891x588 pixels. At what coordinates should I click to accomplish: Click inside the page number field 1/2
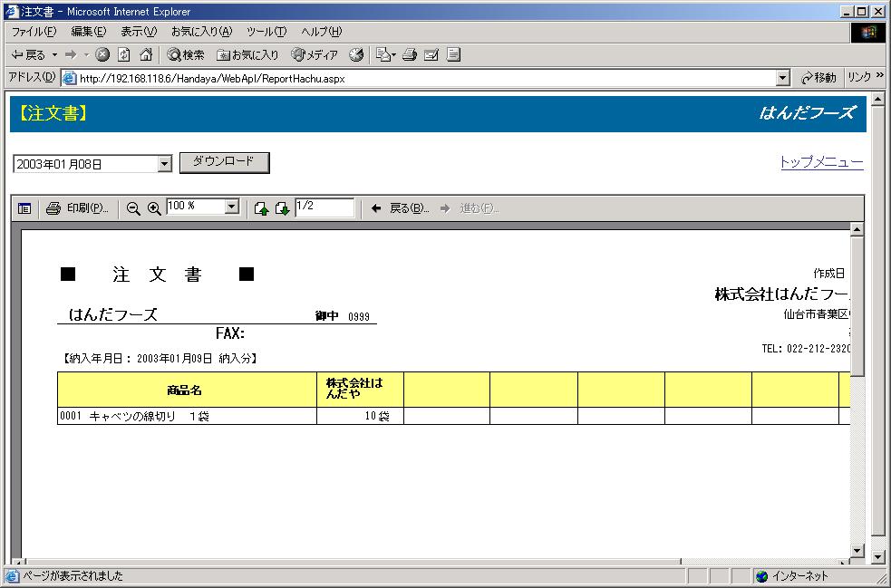[x=324, y=207]
